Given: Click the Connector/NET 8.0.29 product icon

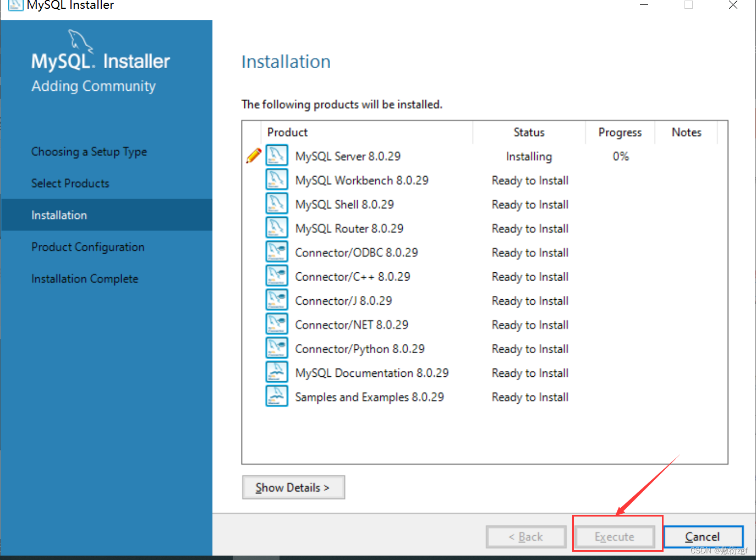Looking at the screenshot, I should [277, 325].
